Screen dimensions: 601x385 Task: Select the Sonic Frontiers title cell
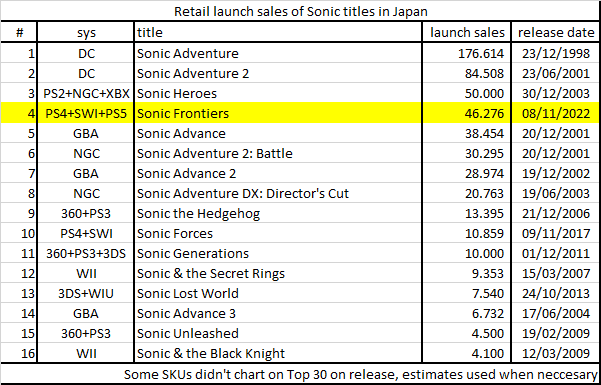coord(278,113)
